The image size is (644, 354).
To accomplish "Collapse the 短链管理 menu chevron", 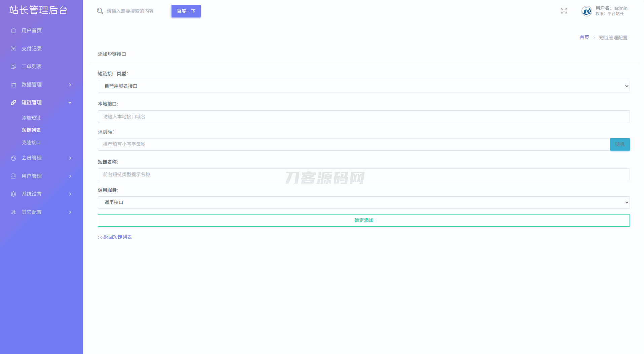I will tap(70, 103).
